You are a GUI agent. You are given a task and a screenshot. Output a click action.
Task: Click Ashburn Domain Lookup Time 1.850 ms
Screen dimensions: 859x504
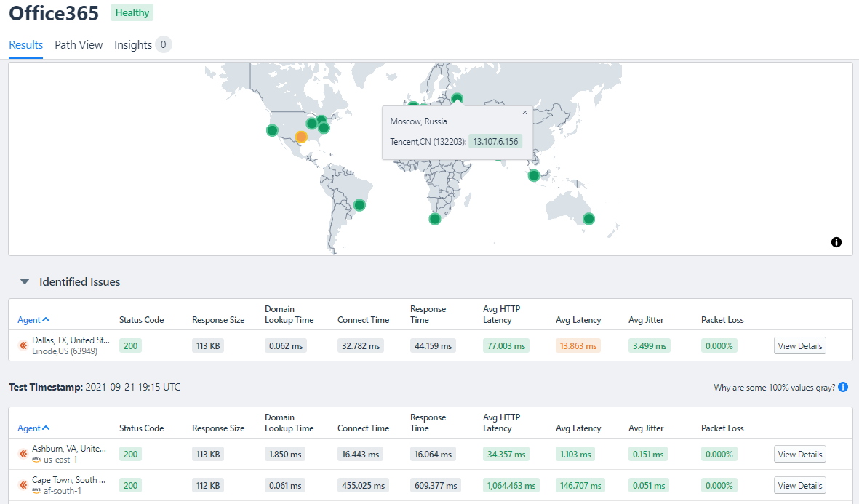click(x=285, y=454)
